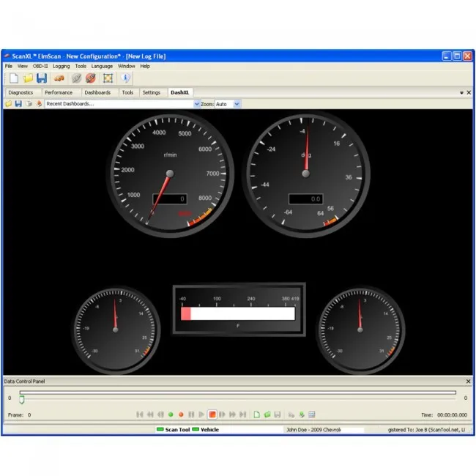Save configuration with blue floppy disk toolbar icon
Image resolution: width=476 pixels, height=476 pixels.
pyautogui.click(x=42, y=78)
